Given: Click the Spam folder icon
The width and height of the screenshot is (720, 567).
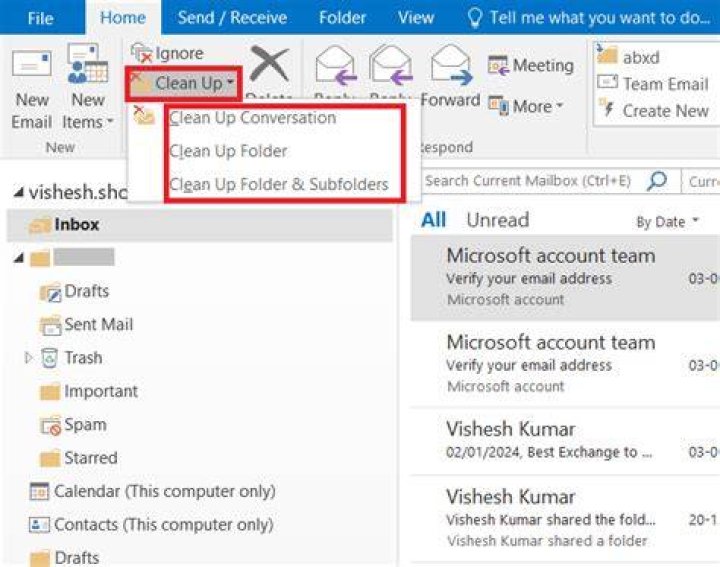Looking at the screenshot, I should click(x=50, y=425).
